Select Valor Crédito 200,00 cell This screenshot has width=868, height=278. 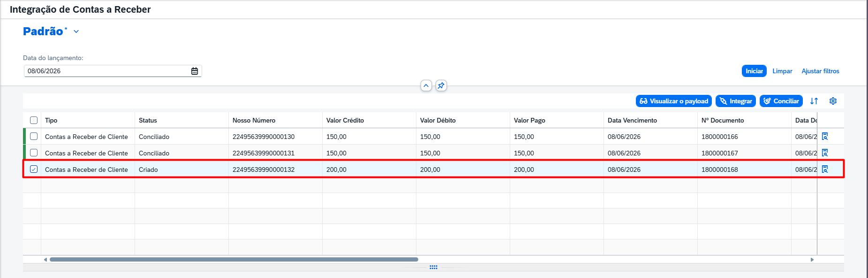click(369, 170)
